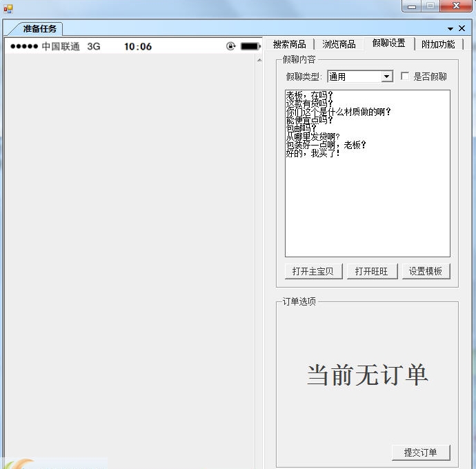Click the line 包装好一点啊，老板？
Screen dimensions: 476x469
coord(326,145)
